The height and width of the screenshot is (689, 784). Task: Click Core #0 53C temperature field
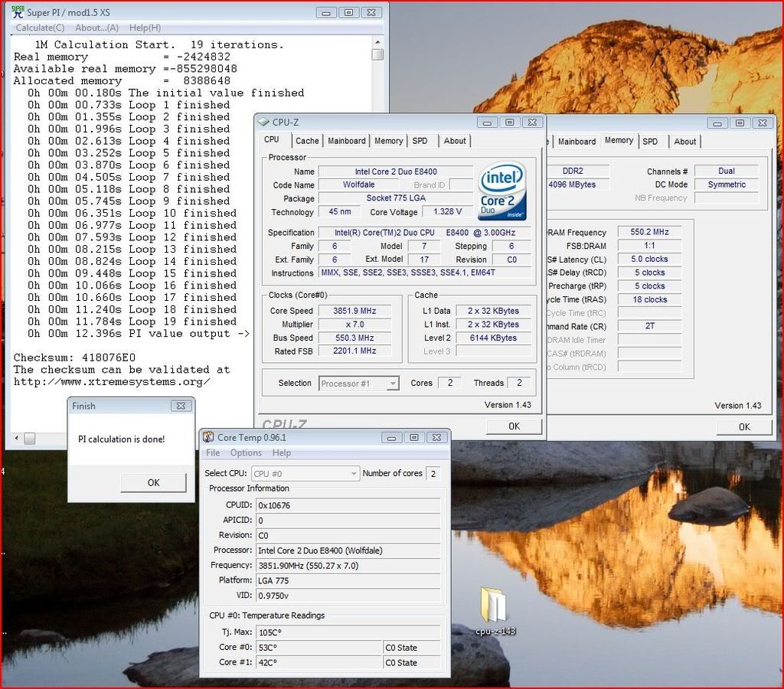click(318, 647)
